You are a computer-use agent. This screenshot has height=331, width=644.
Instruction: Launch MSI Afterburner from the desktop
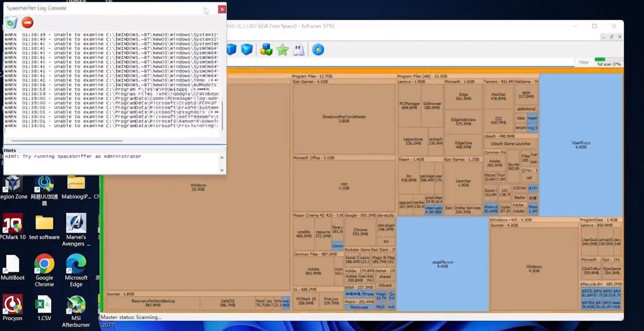(76, 311)
